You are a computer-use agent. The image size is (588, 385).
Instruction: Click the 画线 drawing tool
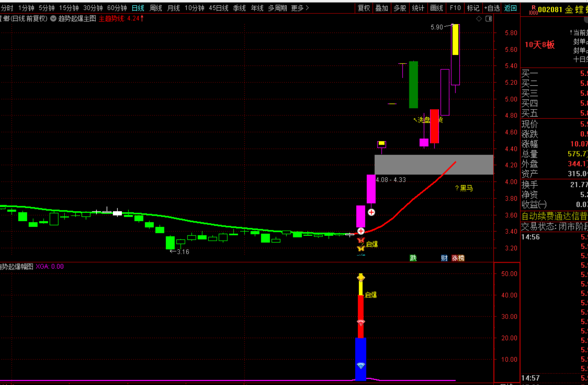click(x=437, y=8)
